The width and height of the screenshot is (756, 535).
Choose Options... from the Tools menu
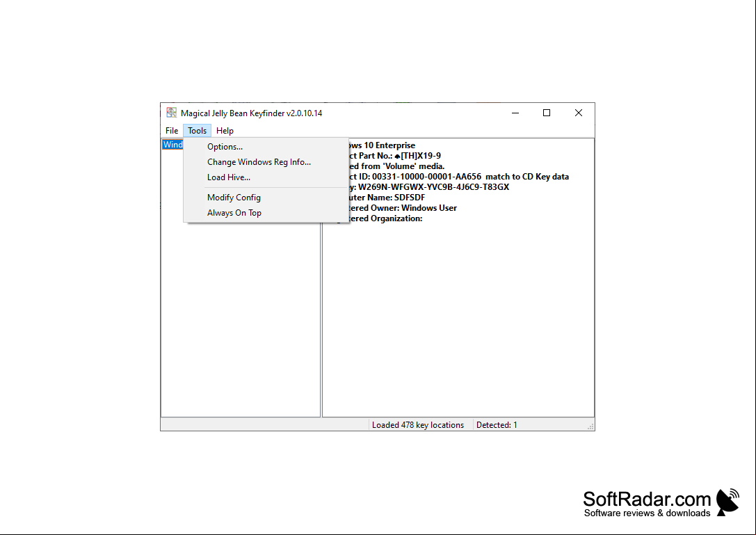click(266, 147)
